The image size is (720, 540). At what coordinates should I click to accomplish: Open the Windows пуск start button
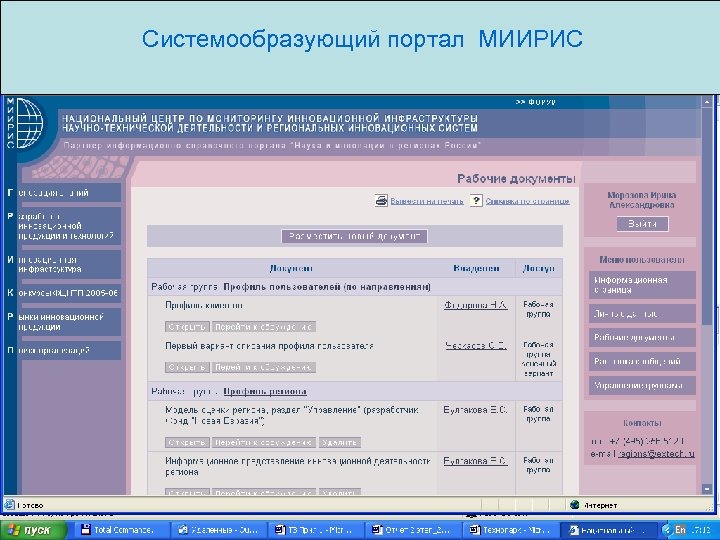(34, 530)
